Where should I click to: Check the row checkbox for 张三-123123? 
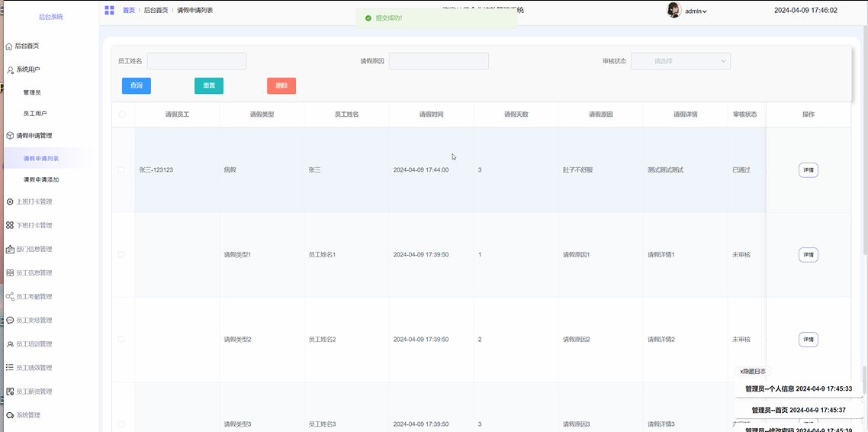(121, 170)
